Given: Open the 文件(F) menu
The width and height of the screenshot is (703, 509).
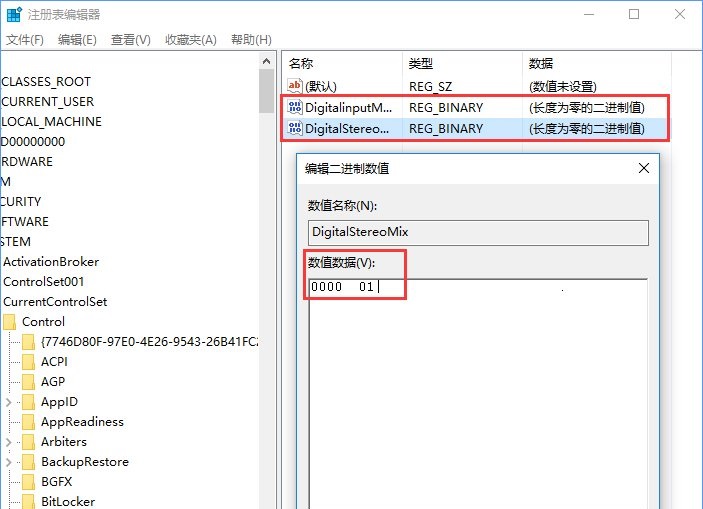Looking at the screenshot, I should [x=25, y=39].
